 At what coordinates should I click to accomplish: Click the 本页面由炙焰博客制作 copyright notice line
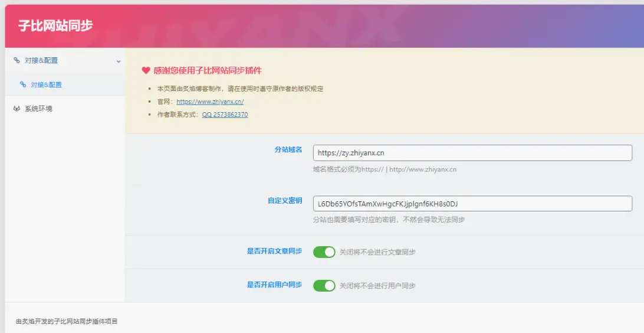coord(240,89)
